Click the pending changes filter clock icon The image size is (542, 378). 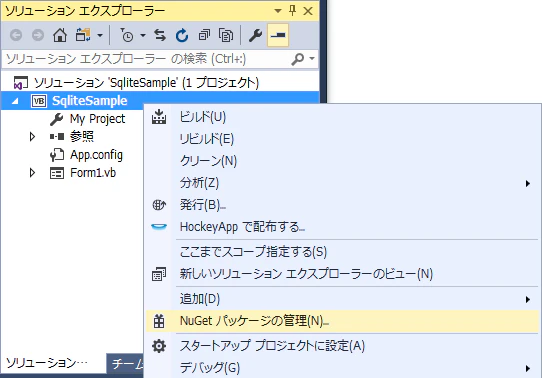127,35
